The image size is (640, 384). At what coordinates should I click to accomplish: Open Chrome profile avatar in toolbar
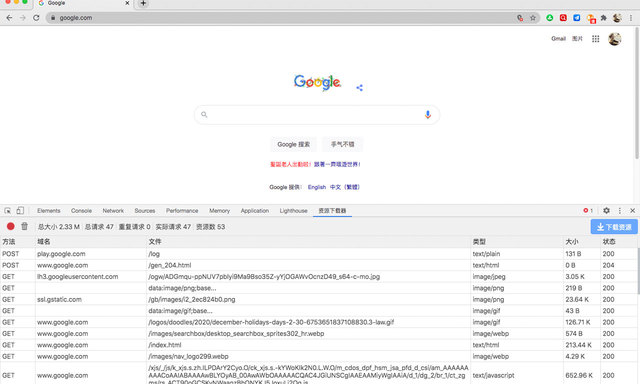pos(617,18)
